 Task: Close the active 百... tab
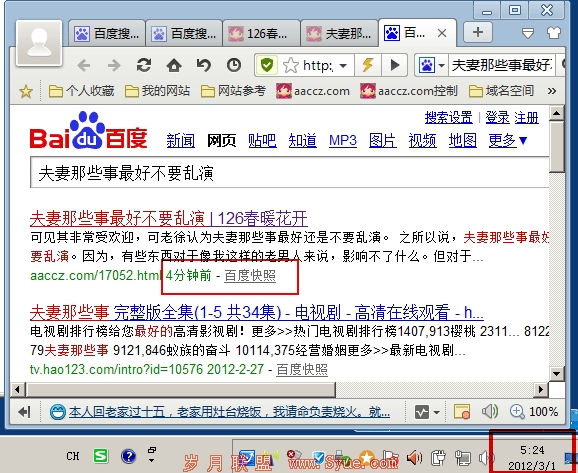point(442,34)
